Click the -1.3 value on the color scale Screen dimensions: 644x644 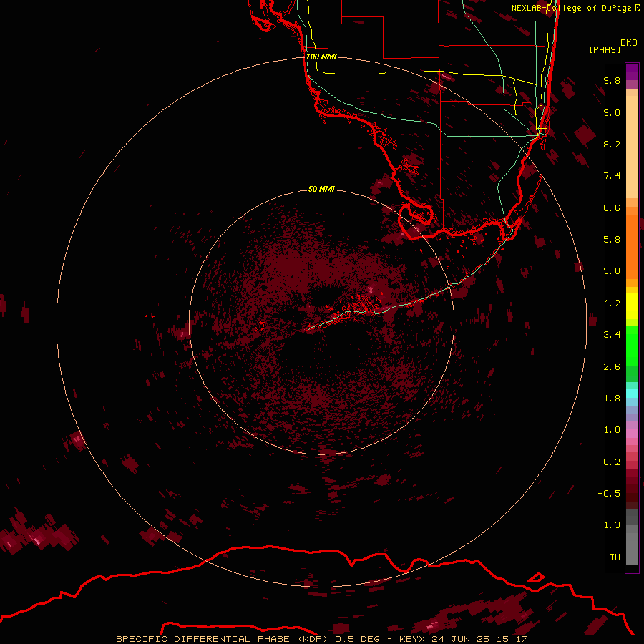pos(609,525)
